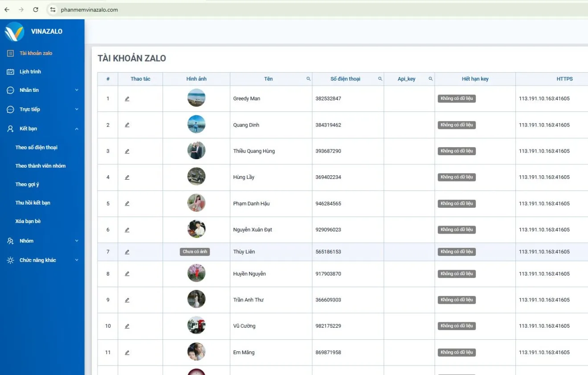The height and width of the screenshot is (375, 588).
Task: Click the site info icon in address bar
Action: (x=53, y=9)
